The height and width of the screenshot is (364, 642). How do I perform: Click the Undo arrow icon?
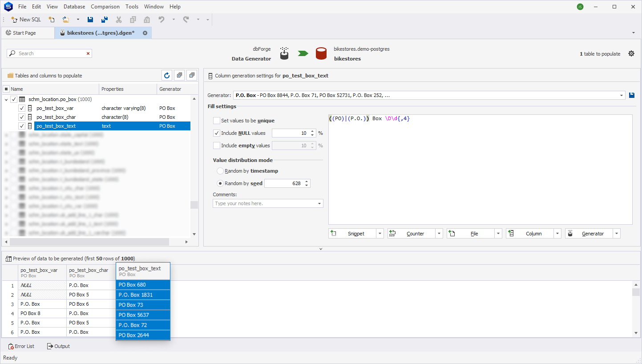click(162, 20)
